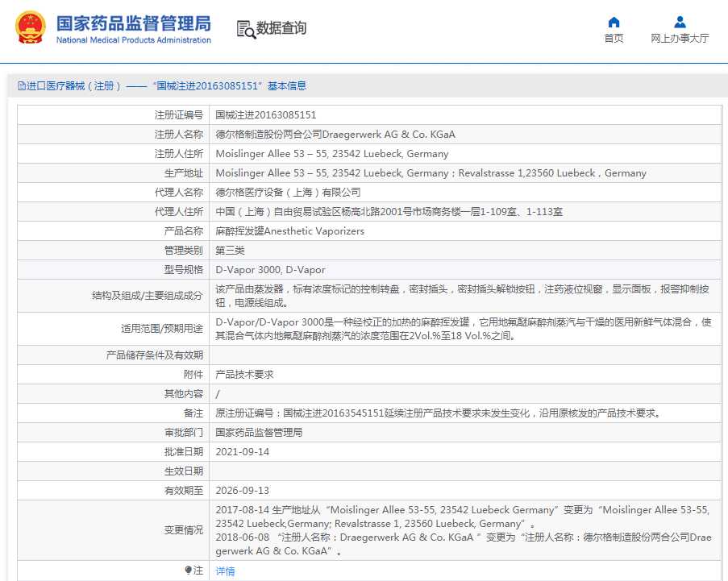Open 网上办事大厅 online service hall

pos(680,38)
